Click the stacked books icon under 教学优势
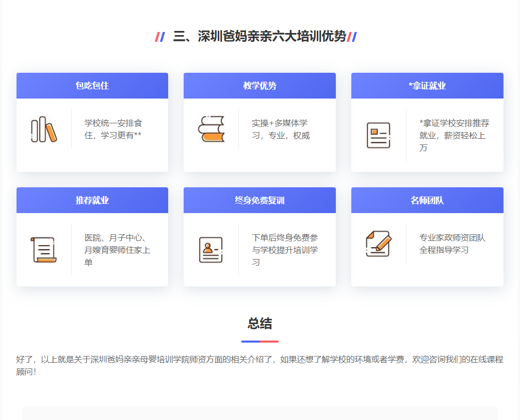Viewport: 520px width, 420px height. tap(211, 129)
